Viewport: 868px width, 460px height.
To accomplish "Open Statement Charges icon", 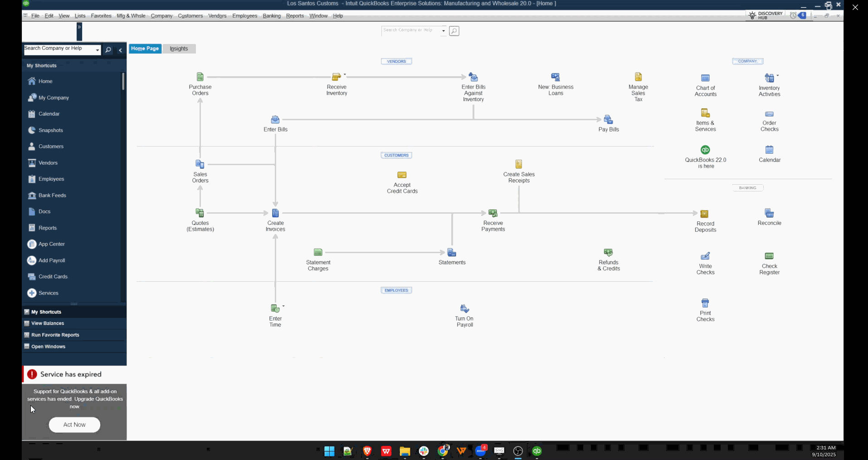I will click(x=318, y=253).
